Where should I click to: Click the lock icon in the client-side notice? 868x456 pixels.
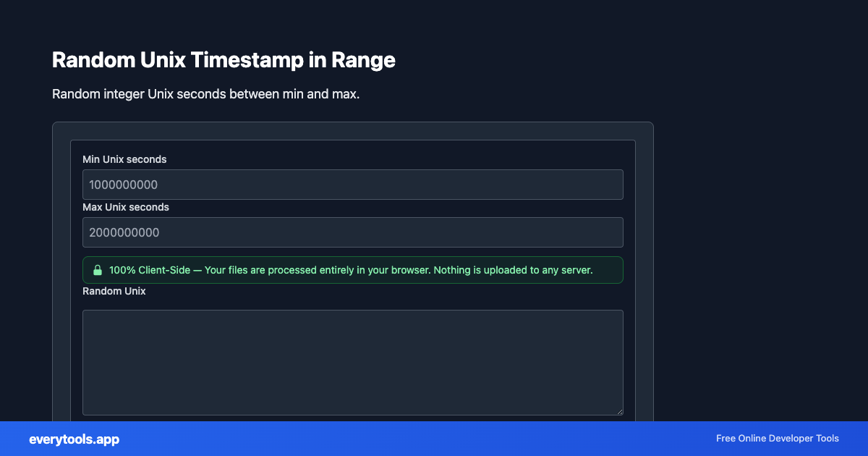pos(98,270)
